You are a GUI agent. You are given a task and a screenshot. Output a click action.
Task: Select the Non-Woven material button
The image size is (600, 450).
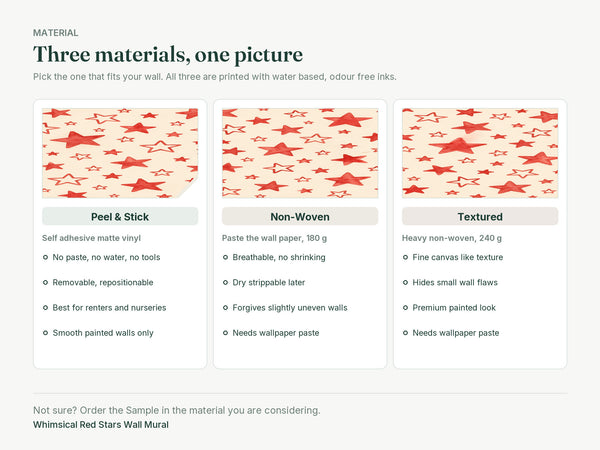300,217
